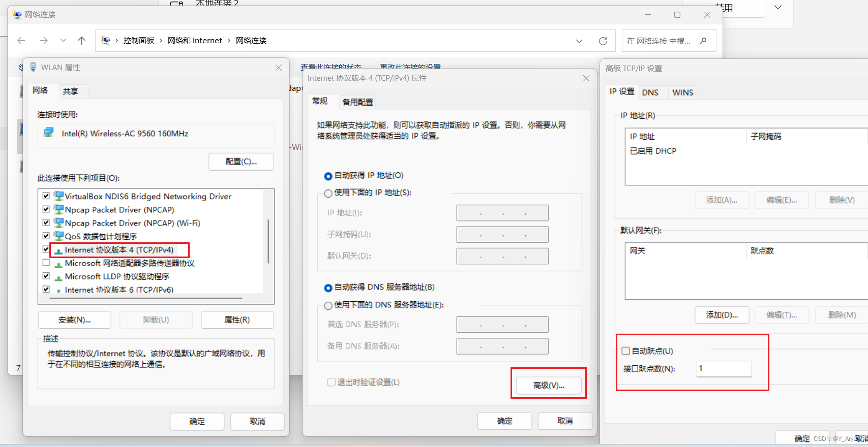Viewport: 868px width, 447px height.
Task: Select the IP 设置 tab
Action: [622, 91]
